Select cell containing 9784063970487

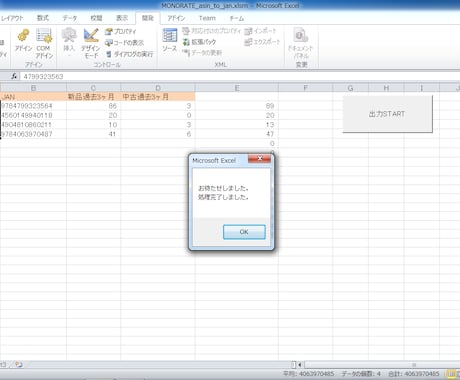(33, 134)
